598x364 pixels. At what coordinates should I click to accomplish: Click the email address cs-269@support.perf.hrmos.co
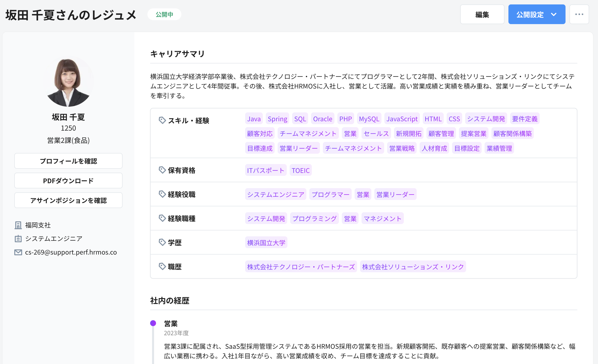[71, 252]
